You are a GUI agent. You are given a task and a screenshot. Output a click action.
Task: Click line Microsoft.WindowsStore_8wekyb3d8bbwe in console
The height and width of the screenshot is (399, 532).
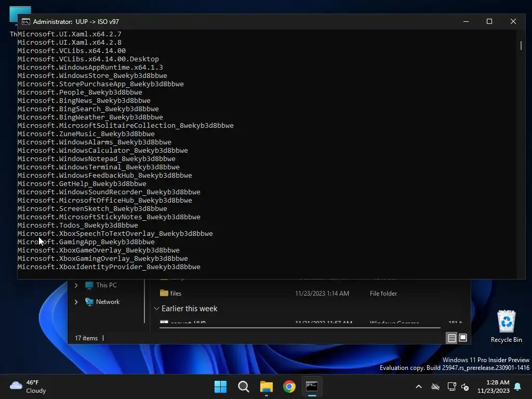click(92, 76)
